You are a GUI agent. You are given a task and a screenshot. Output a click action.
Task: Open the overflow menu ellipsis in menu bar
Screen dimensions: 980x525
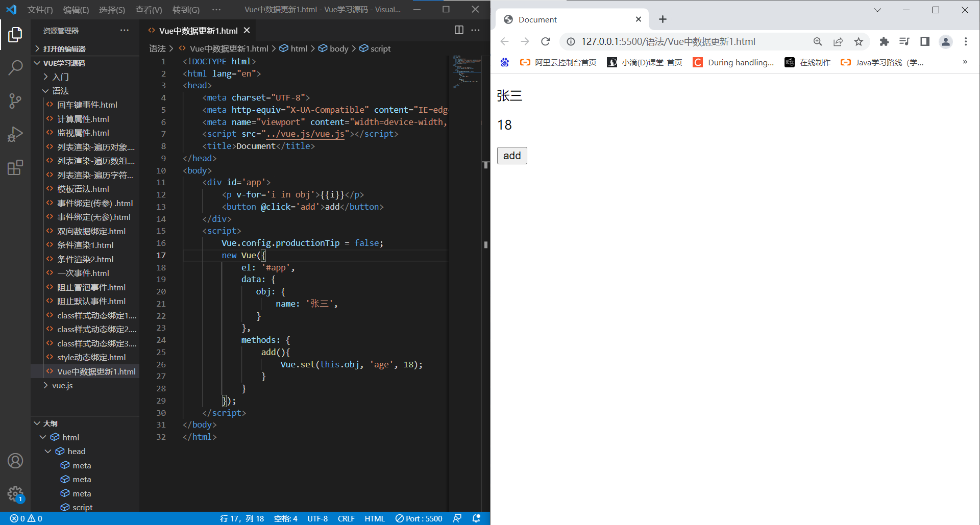tap(216, 10)
